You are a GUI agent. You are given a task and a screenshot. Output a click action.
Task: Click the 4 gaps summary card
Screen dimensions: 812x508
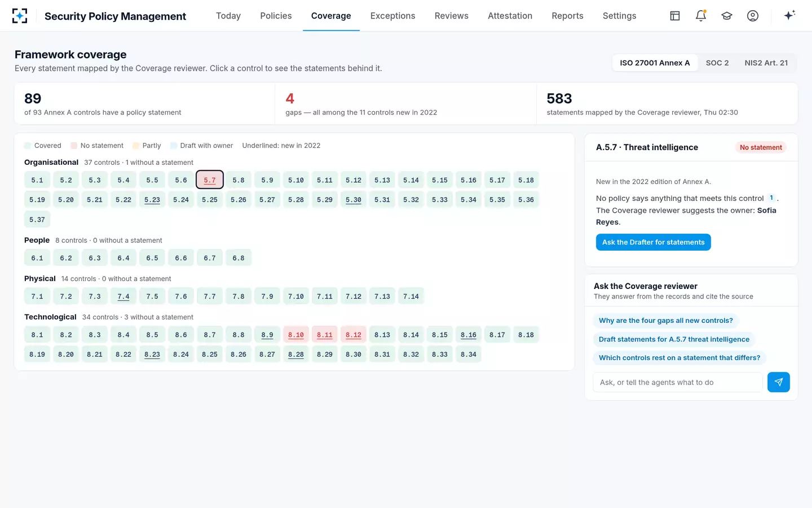point(405,104)
